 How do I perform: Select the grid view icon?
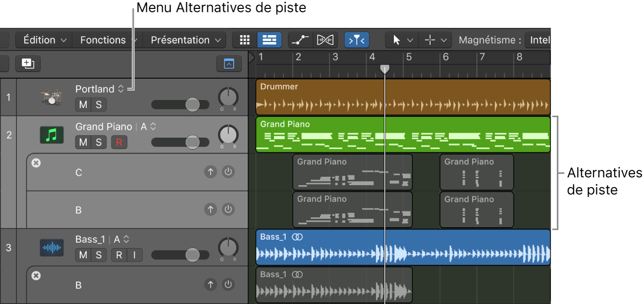tap(245, 40)
